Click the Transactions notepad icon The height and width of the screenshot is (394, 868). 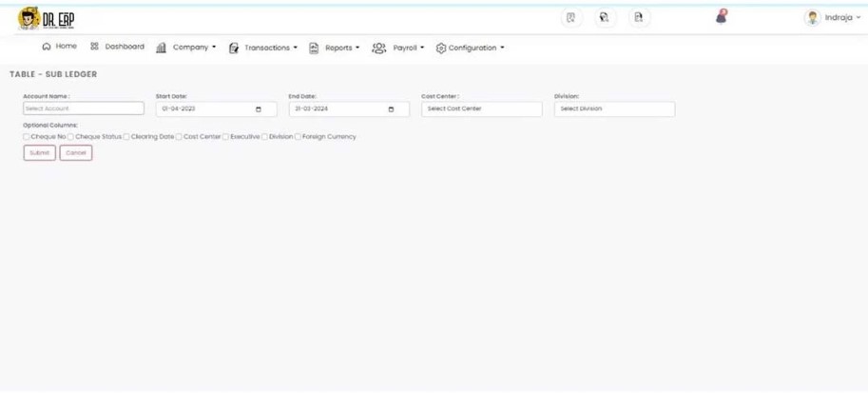tap(234, 49)
